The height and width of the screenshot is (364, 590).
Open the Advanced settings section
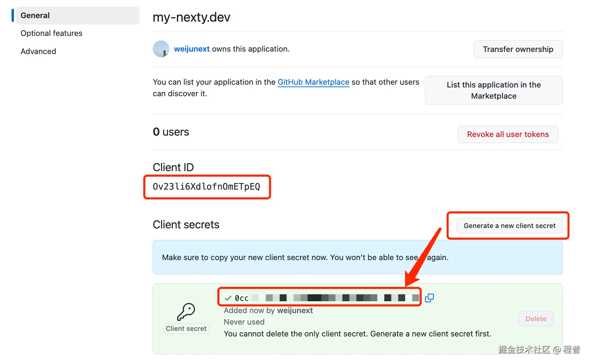pyautogui.click(x=38, y=51)
